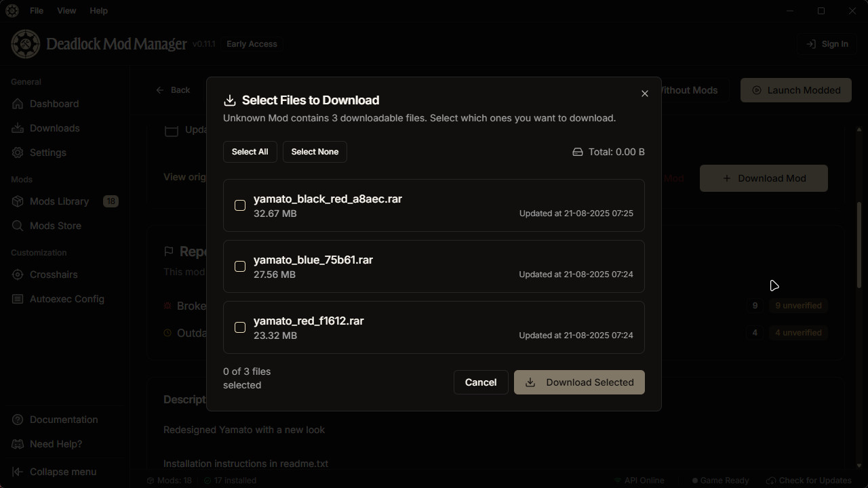Viewport: 868px width, 488px height.
Task: Click the Settings gear icon in sidebar
Action: tap(18, 152)
